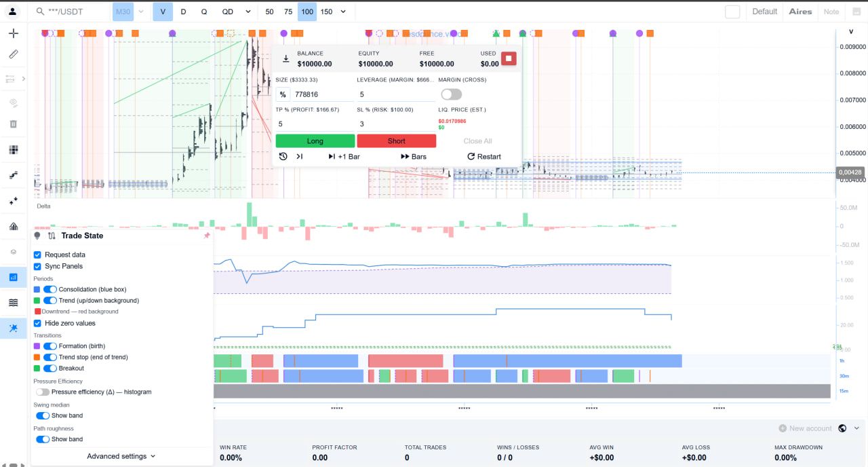Toggle the Request data checkbox
868x467 pixels.
click(37, 255)
